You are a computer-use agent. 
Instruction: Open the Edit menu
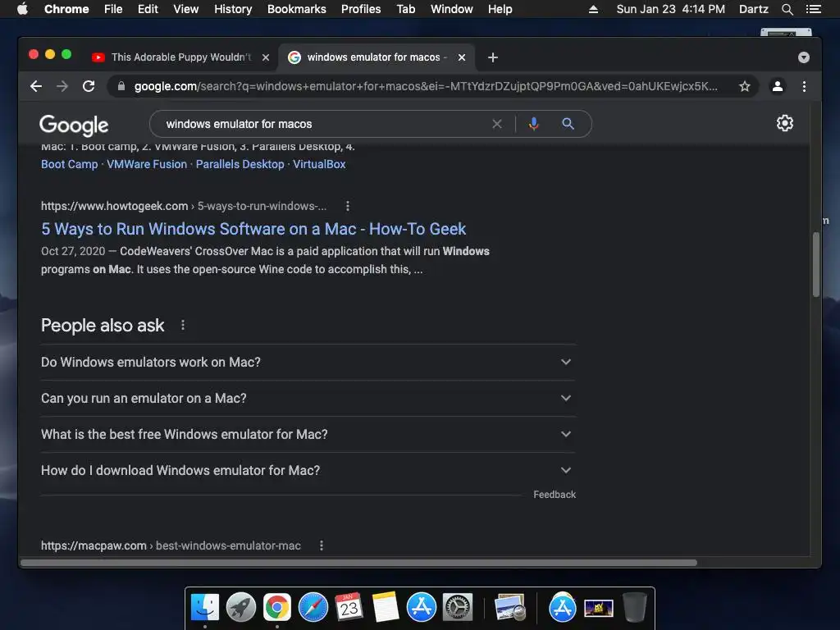tap(148, 9)
